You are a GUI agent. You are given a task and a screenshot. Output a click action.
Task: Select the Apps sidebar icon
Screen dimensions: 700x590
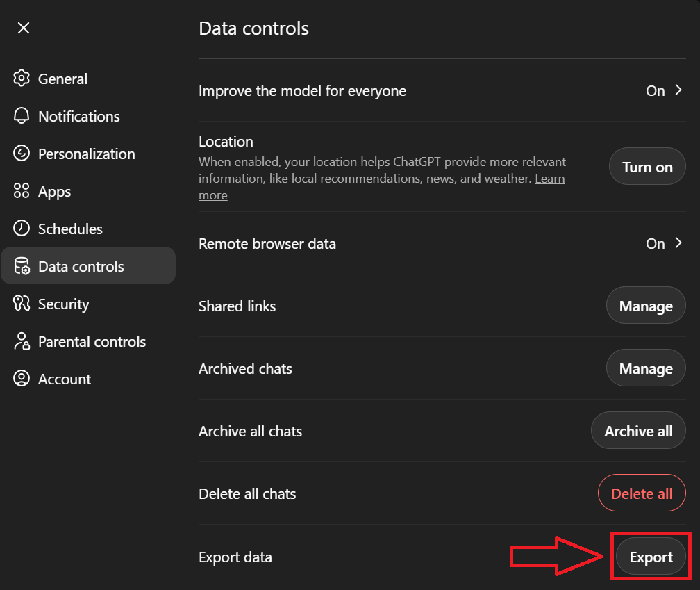[x=22, y=191]
